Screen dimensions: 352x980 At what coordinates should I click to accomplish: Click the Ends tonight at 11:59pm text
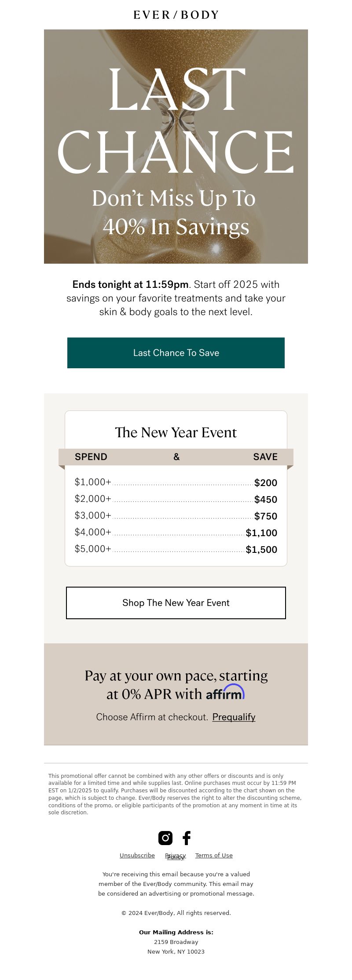(x=130, y=284)
